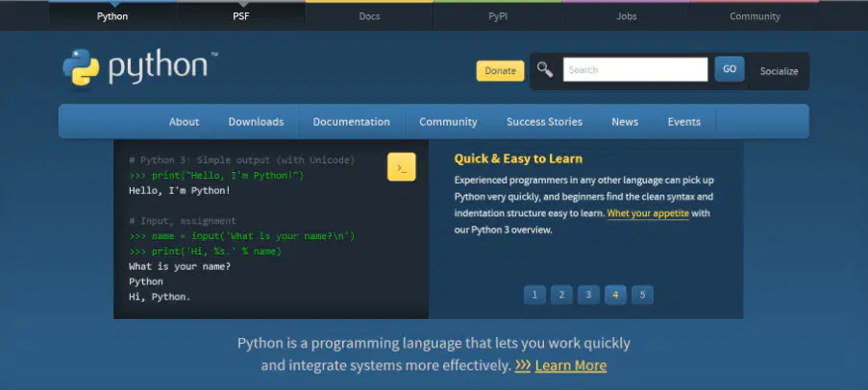Viewport: 868px width, 390px height.
Task: Open Success Stories in navigation bar
Action: (544, 122)
